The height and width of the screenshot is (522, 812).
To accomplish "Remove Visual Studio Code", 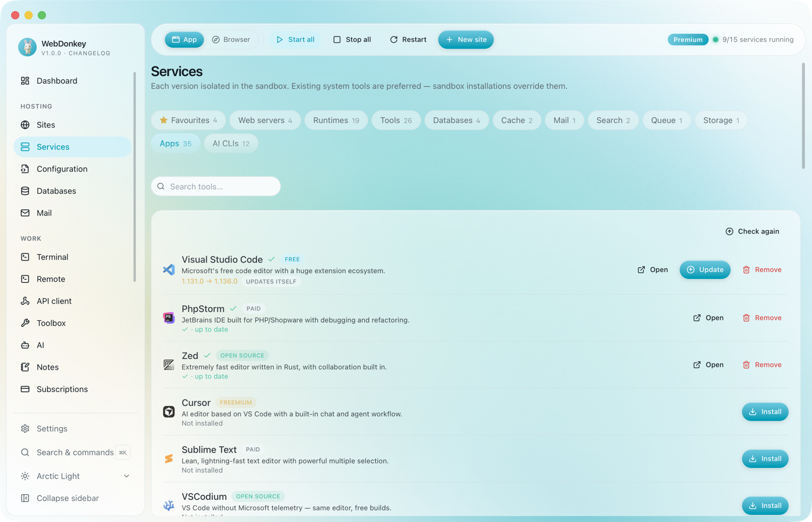I will point(762,270).
